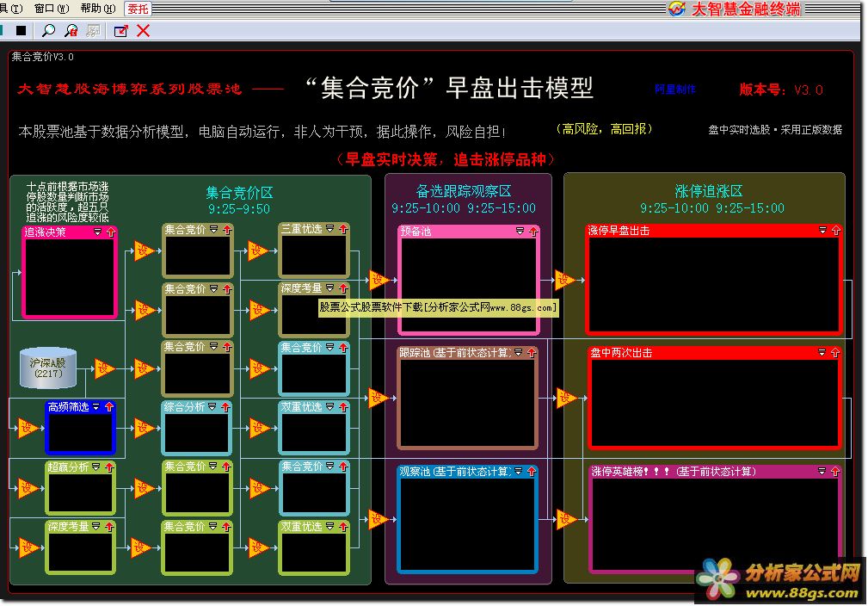868x606 pixels.
Task: Click the 盘中两次出击 panel title
Action: pyautogui.click(x=621, y=354)
